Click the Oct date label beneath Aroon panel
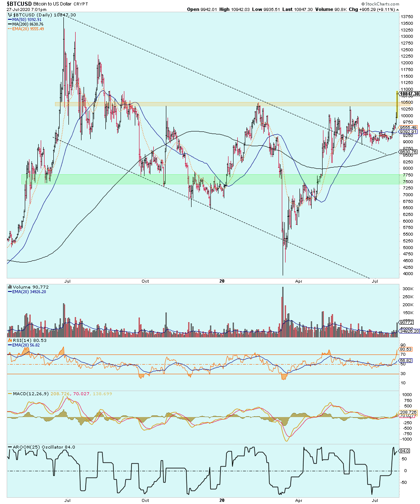Screen dimensions: 420x504 [x=145, y=501]
